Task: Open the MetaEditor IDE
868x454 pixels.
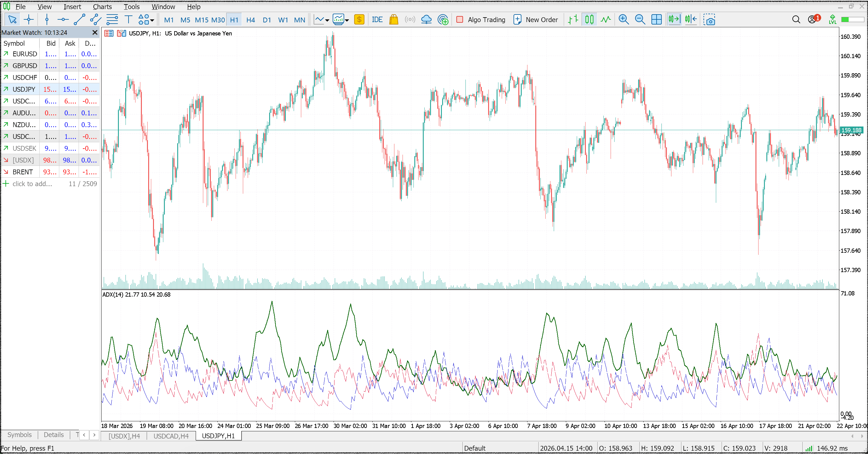Action: [377, 20]
